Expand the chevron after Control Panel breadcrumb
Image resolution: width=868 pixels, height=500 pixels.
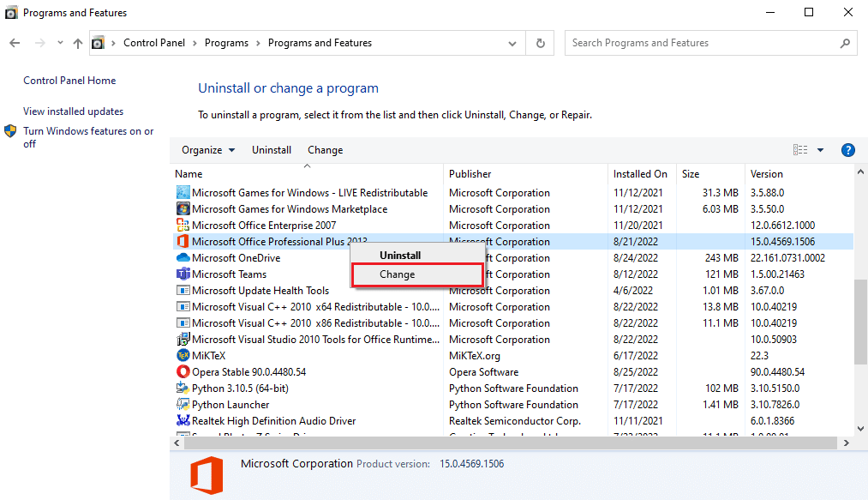195,43
